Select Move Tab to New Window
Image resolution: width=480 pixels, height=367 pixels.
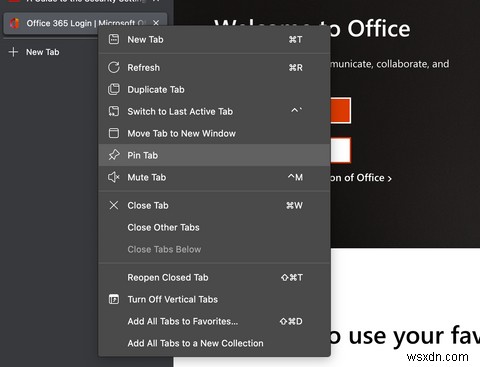[214, 133]
